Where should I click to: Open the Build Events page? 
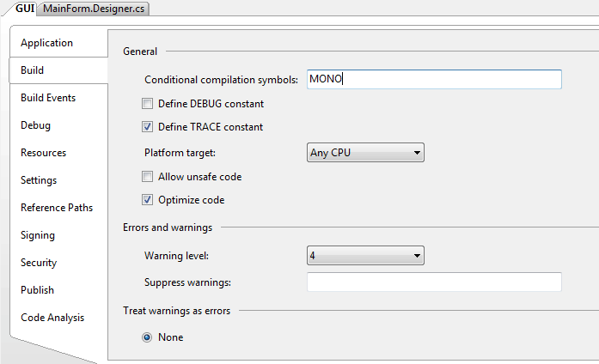[48, 98]
